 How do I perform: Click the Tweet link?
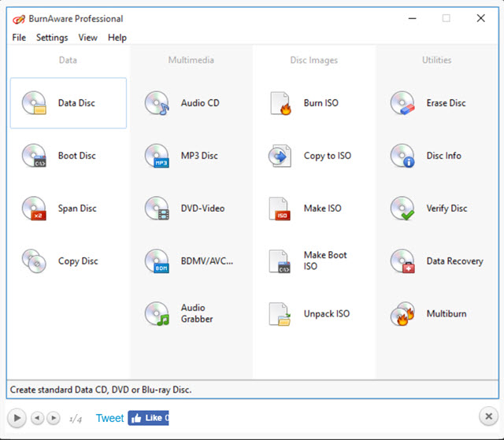(x=109, y=418)
